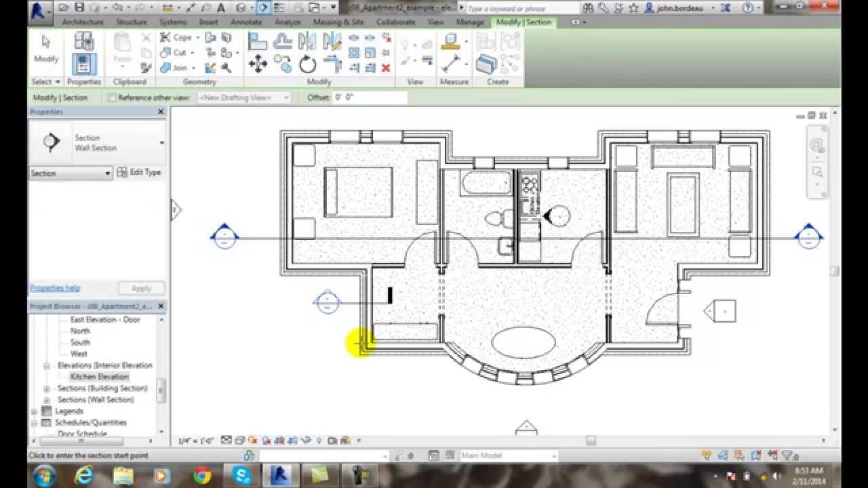Viewport: 868px width, 488px height.
Task: Select the Offset tool
Action: [x=283, y=42]
